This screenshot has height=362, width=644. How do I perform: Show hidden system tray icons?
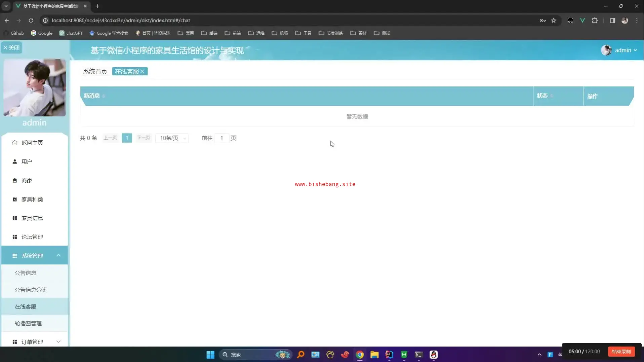(x=539, y=355)
